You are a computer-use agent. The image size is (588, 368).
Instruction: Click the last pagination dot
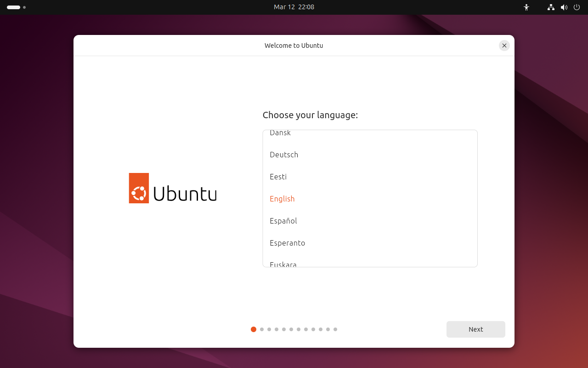click(x=335, y=329)
